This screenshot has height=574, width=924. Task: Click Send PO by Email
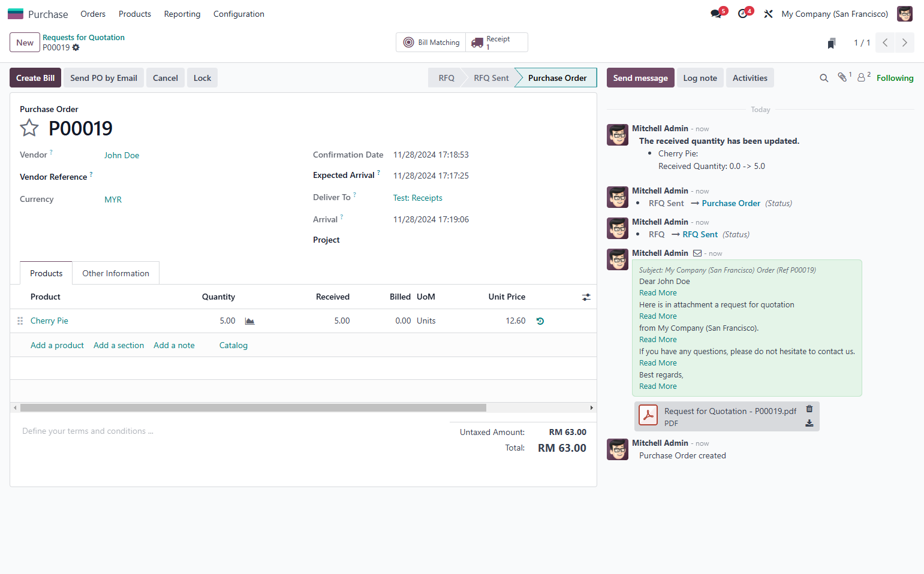pyautogui.click(x=104, y=78)
